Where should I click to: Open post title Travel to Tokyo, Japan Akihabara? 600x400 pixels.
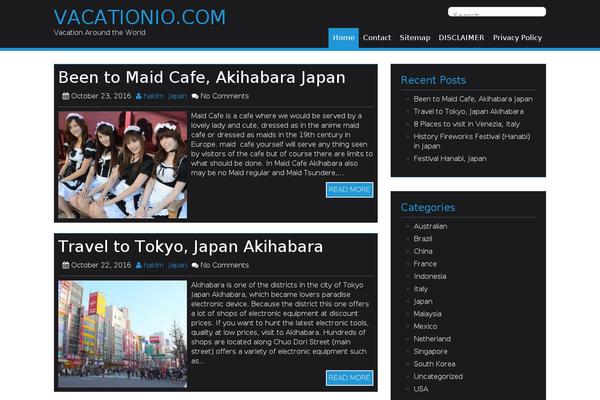[191, 247]
